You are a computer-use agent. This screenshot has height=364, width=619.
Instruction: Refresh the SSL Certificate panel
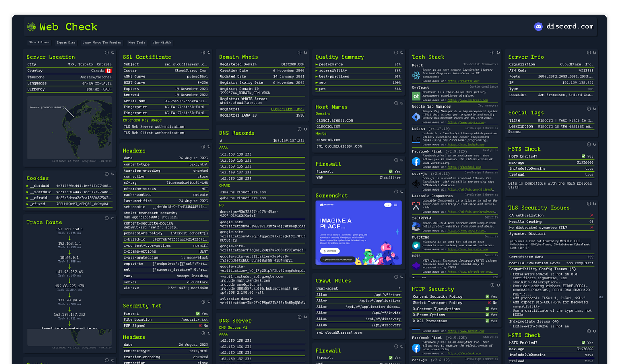click(208, 52)
